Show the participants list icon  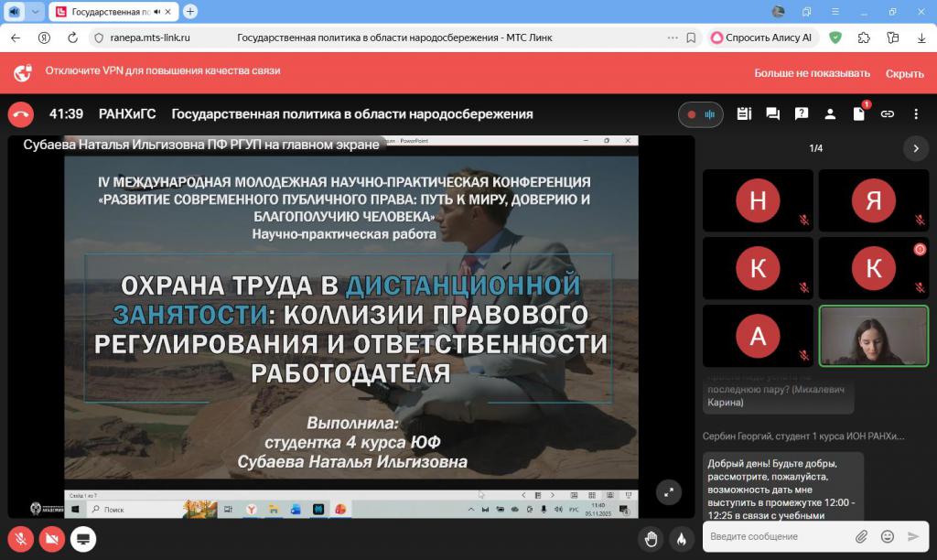coord(830,114)
